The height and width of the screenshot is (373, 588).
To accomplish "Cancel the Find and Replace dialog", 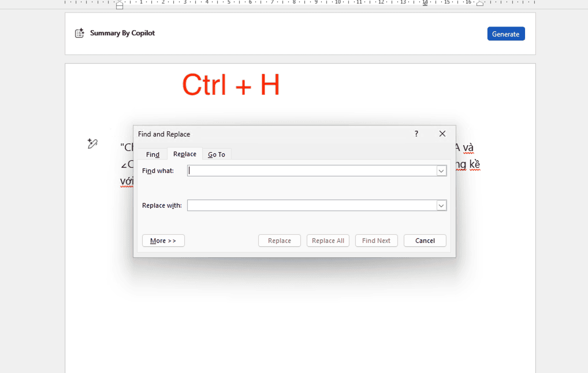I will point(425,241).
